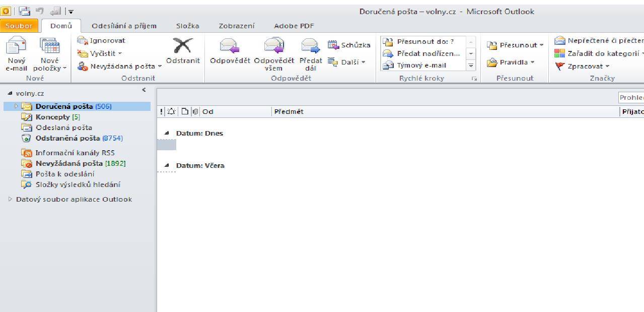Collapse the volny.cz account tree
The image size is (644, 312).
[10, 93]
